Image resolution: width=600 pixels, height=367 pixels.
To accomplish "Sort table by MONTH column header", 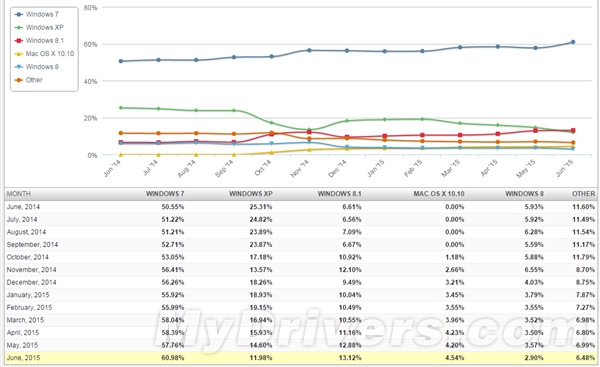I will [x=19, y=194].
